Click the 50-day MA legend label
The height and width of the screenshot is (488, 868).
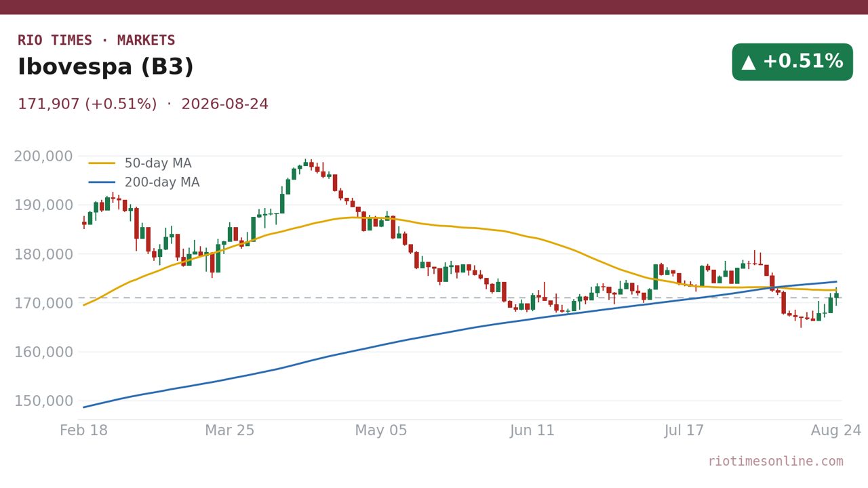pos(158,163)
